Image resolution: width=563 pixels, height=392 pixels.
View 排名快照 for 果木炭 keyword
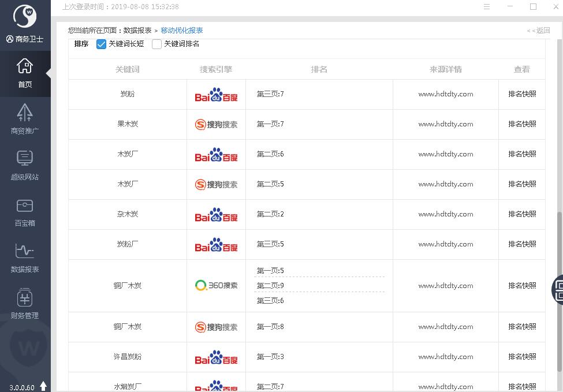[522, 124]
